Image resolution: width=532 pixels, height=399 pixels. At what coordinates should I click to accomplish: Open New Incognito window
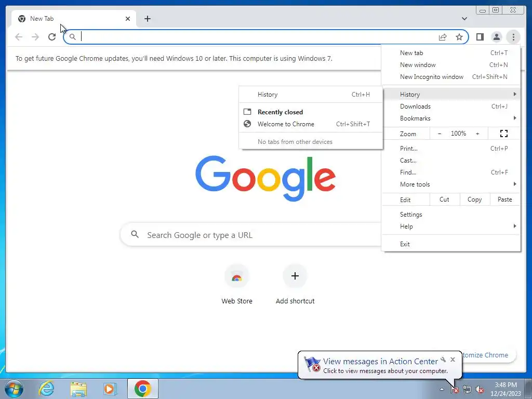(x=451, y=77)
